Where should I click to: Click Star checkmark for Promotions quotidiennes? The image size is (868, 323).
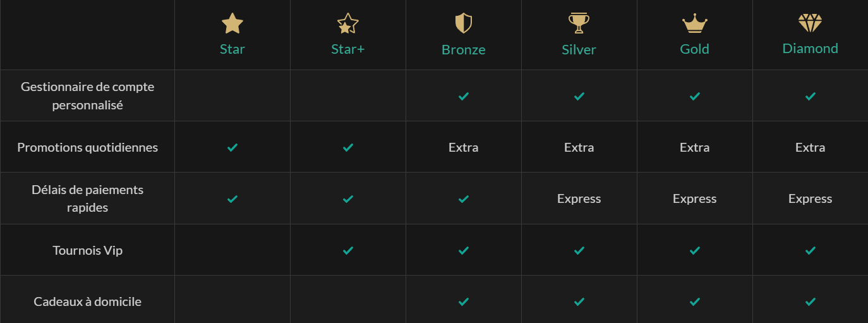pyautogui.click(x=232, y=147)
